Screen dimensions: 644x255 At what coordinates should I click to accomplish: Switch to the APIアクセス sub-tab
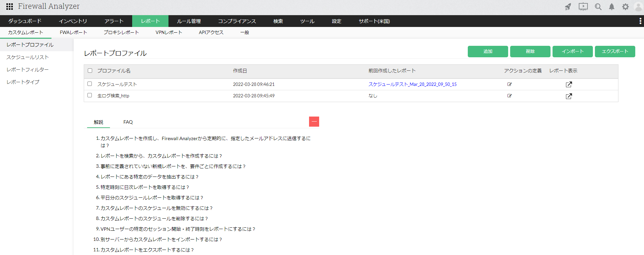pyautogui.click(x=211, y=33)
